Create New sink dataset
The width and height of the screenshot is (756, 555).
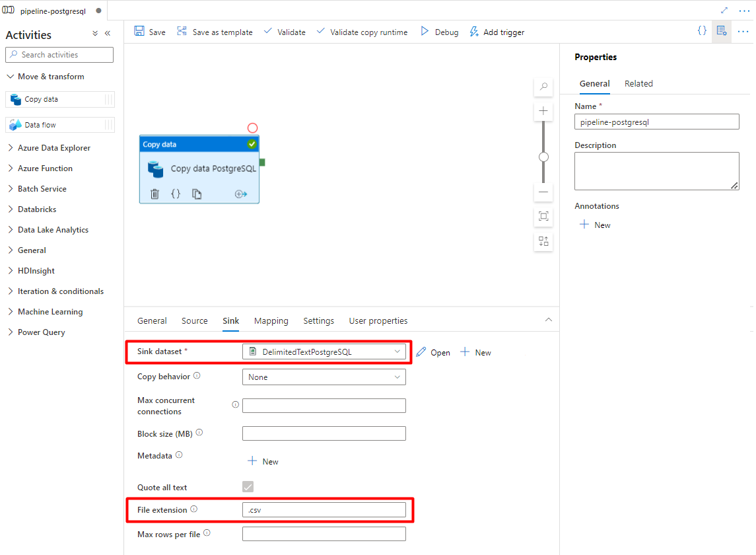(x=475, y=352)
